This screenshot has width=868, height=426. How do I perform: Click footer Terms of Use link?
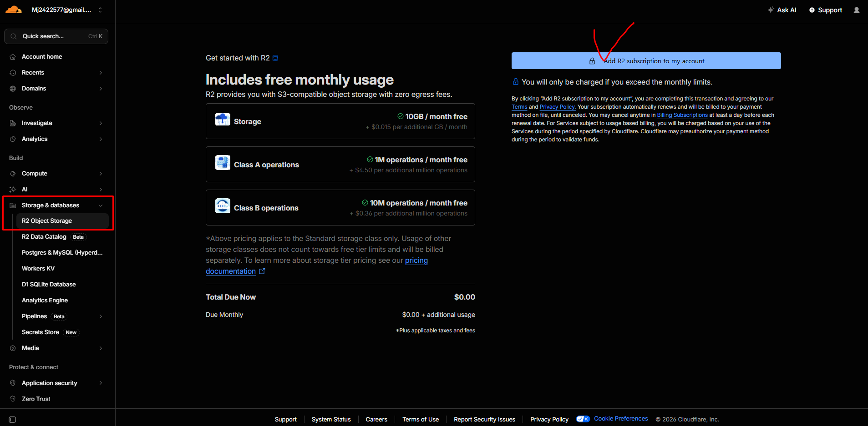pyautogui.click(x=421, y=420)
